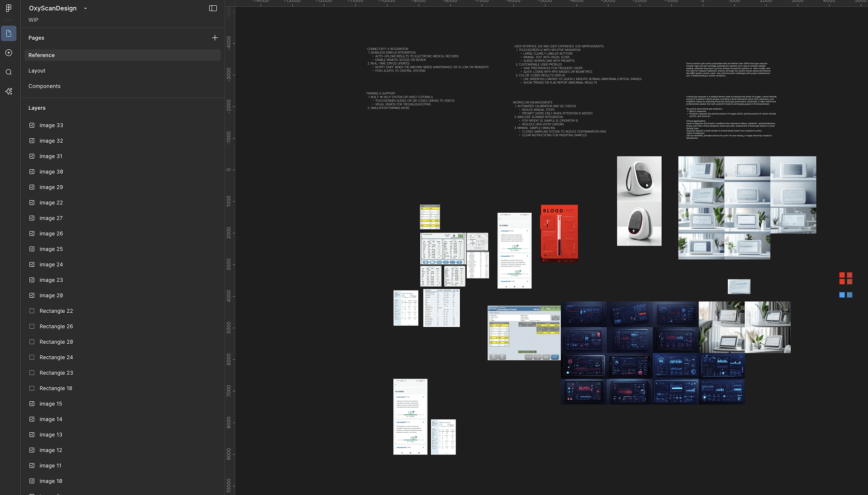Click the rectangle icon of Rectangle 23
Screen dimensions: 868x495
coord(32,373)
